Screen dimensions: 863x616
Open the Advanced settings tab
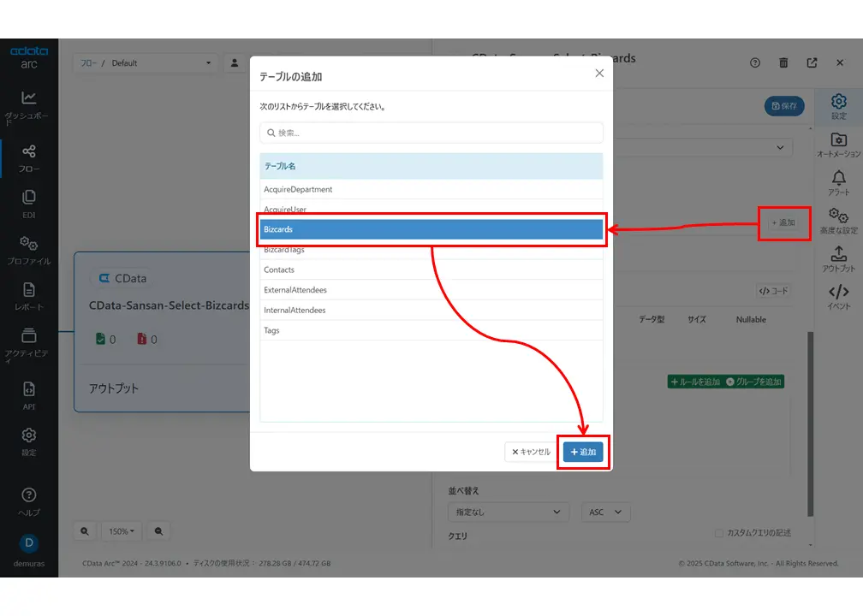(839, 221)
